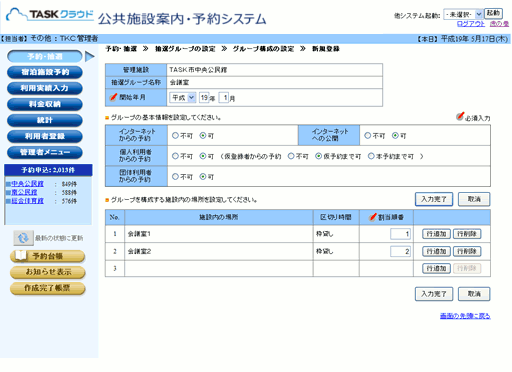The image size is (512, 372).
Task: Select 可 for 個人利用者からの予約
Action: (203, 156)
